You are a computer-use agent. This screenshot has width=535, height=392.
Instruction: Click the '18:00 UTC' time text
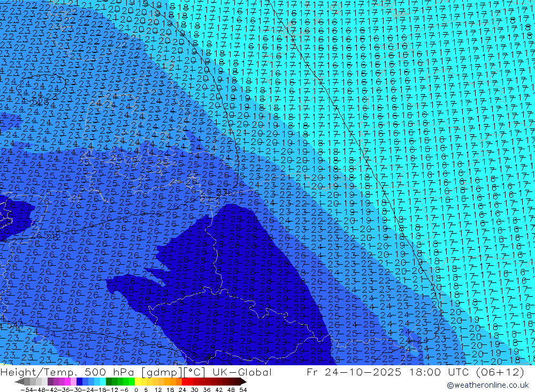[440, 372]
